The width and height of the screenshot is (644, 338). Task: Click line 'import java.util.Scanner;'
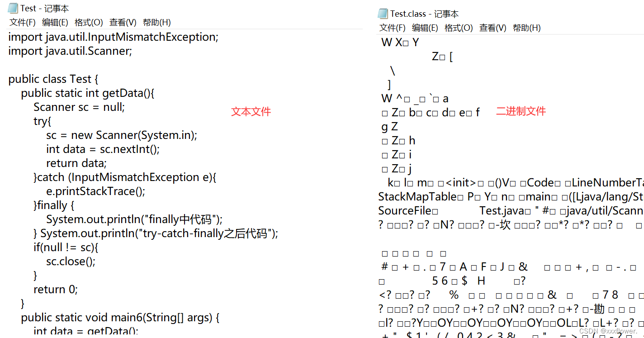[70, 51]
